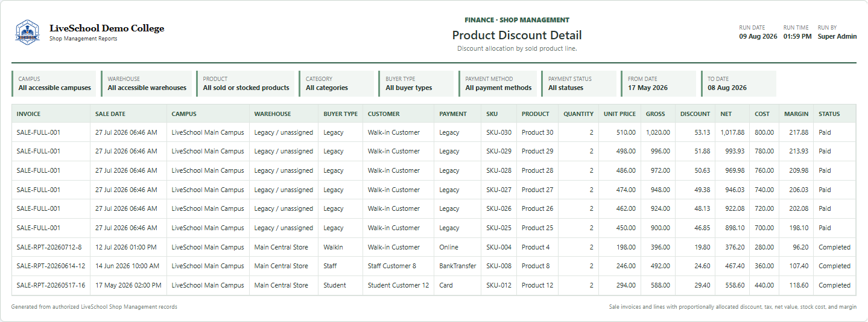Click the BankTransfer payment cell

click(458, 266)
